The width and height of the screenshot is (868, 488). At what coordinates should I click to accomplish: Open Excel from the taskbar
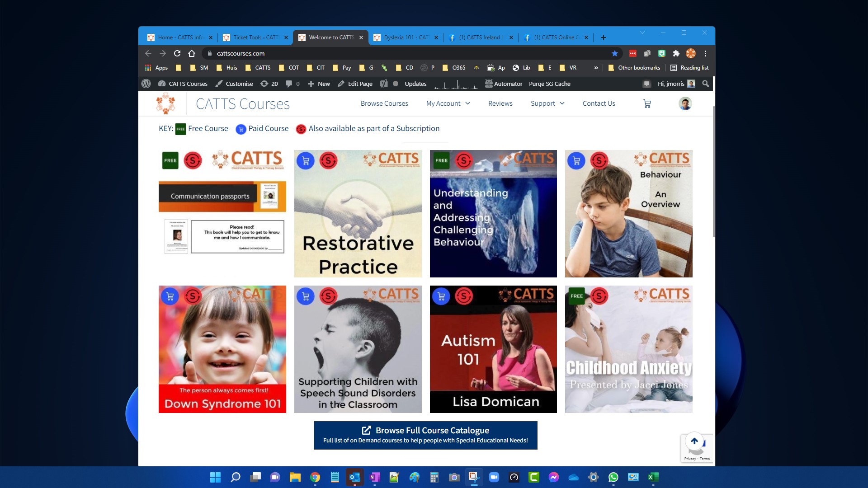point(653,477)
